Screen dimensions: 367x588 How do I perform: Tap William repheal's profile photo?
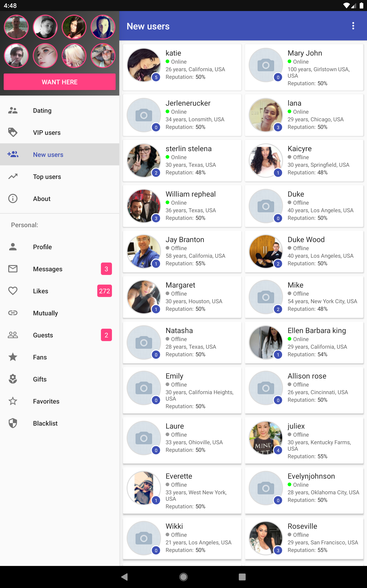pyautogui.click(x=144, y=206)
